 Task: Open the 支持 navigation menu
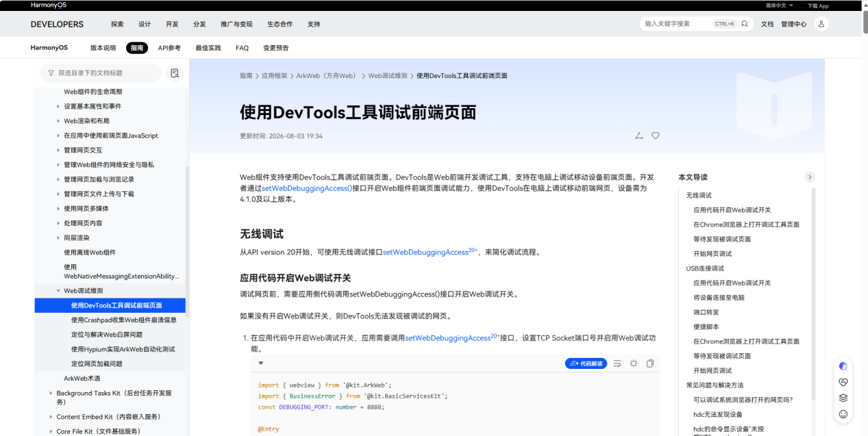(314, 24)
